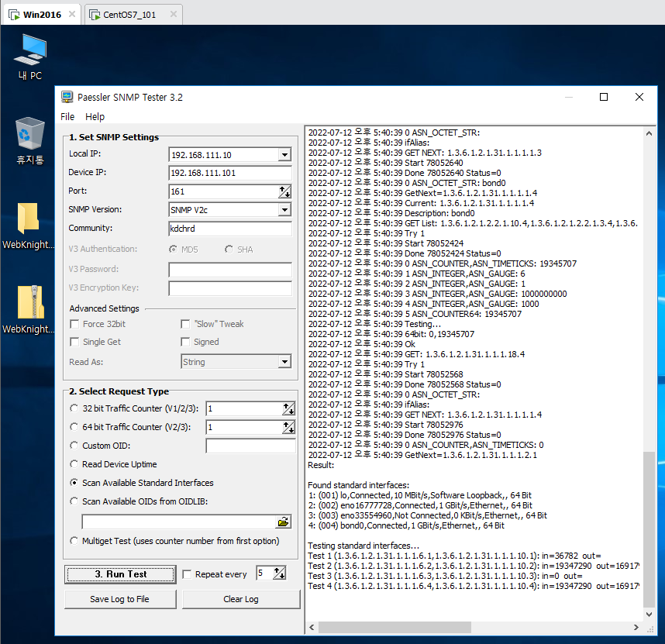Close the Win2016 VM tab

[72, 14]
